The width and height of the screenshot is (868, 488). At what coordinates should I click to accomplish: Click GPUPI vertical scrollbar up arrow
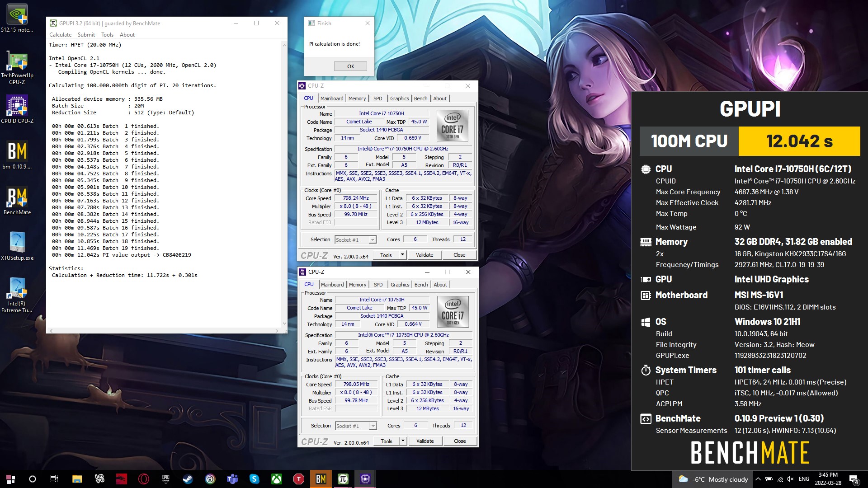pyautogui.click(x=284, y=45)
